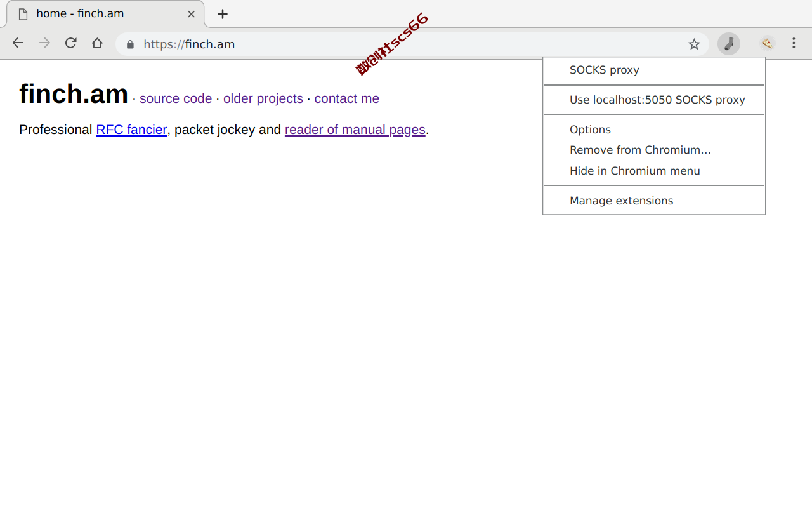
Task: Close the 'home - finch.am' tab
Action: (191, 14)
